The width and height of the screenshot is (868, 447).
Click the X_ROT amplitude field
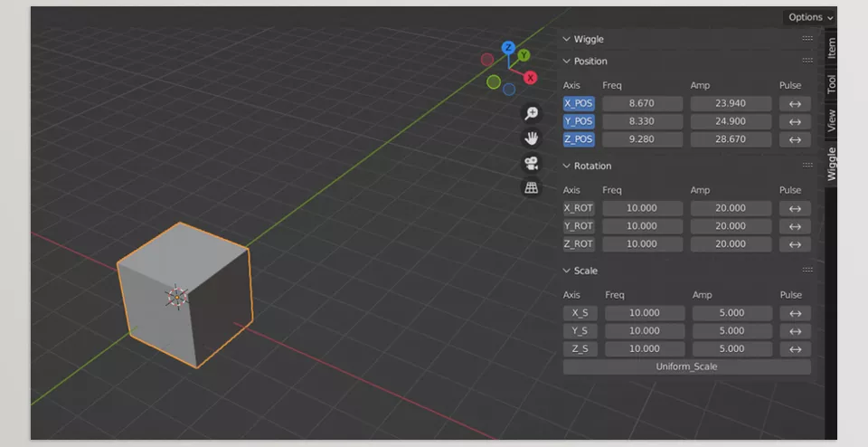coord(731,208)
